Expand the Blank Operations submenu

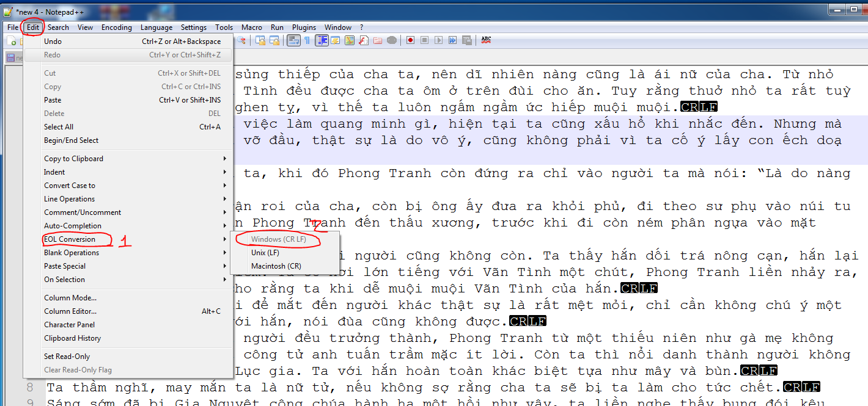pyautogui.click(x=72, y=253)
